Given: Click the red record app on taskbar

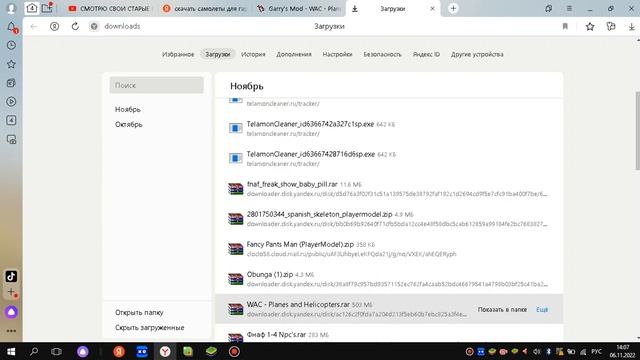Looking at the screenshot, I should (234, 351).
